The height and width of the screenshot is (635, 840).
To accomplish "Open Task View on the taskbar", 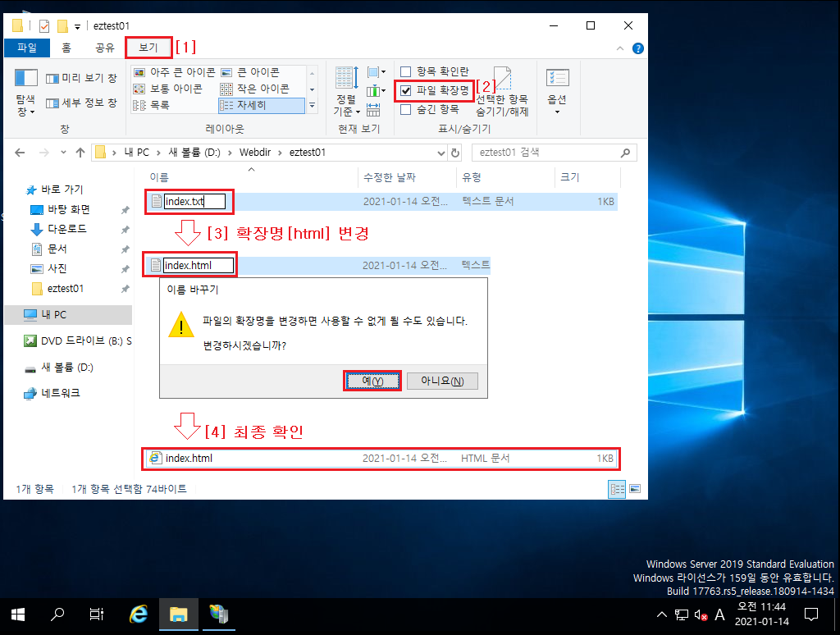I will [97, 614].
